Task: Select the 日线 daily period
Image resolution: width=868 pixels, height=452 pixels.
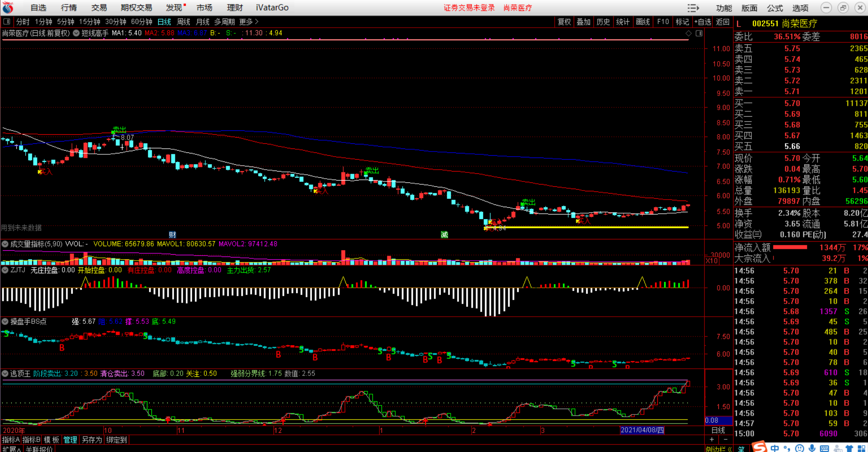Action: [x=164, y=22]
